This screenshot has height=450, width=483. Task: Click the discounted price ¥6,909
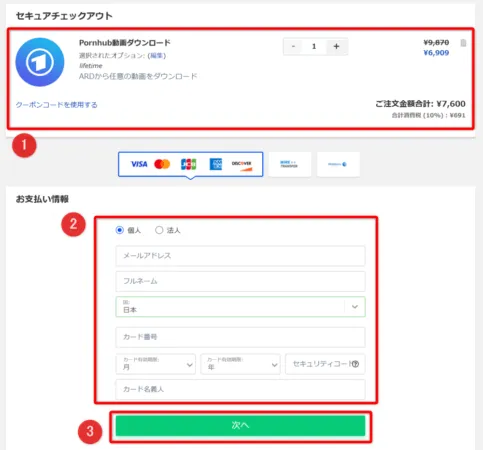click(436, 53)
